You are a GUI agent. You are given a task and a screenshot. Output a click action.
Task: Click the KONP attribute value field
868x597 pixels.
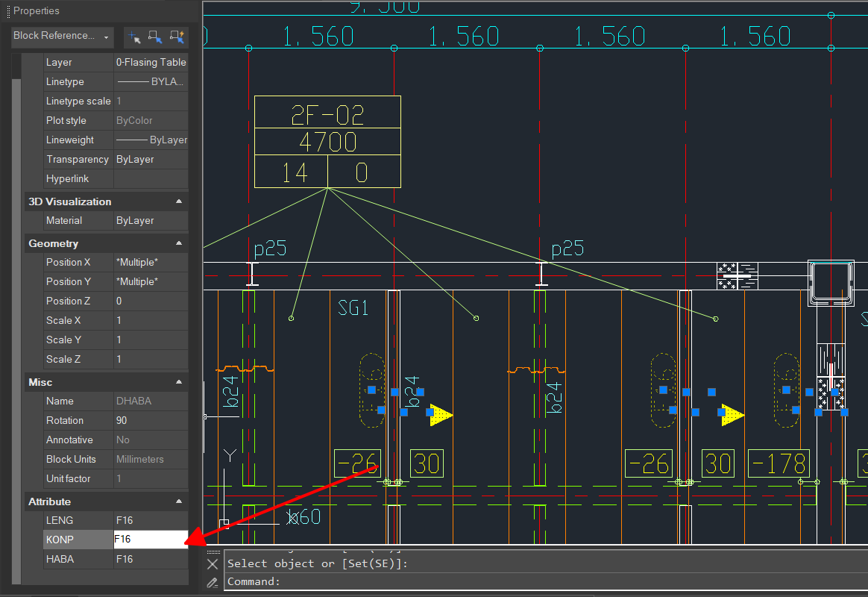150,540
